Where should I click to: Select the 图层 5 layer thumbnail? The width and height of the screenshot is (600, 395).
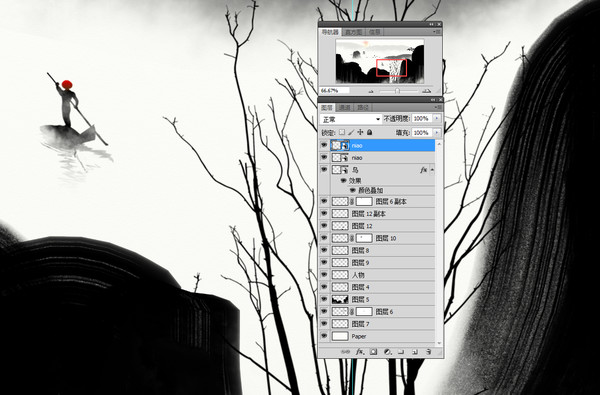340,299
